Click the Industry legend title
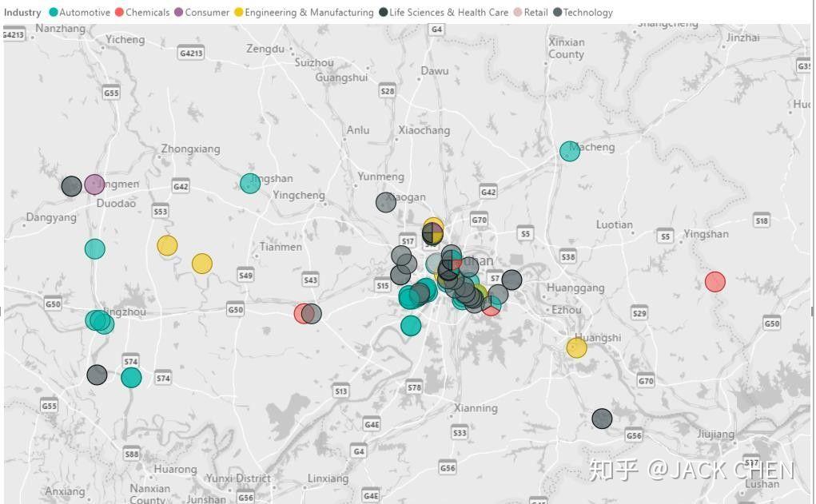The height and width of the screenshot is (504, 816). [22, 13]
